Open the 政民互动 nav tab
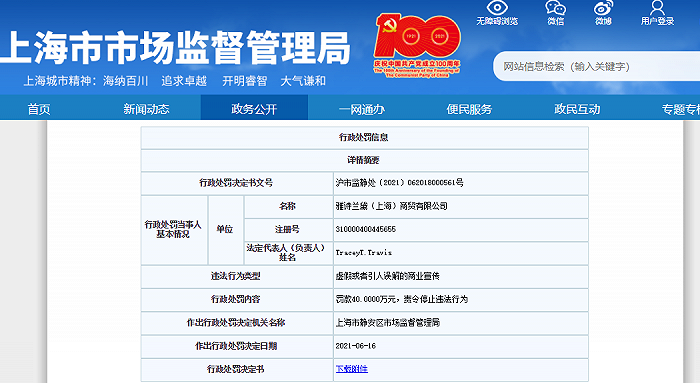700x383 pixels. pos(577,109)
